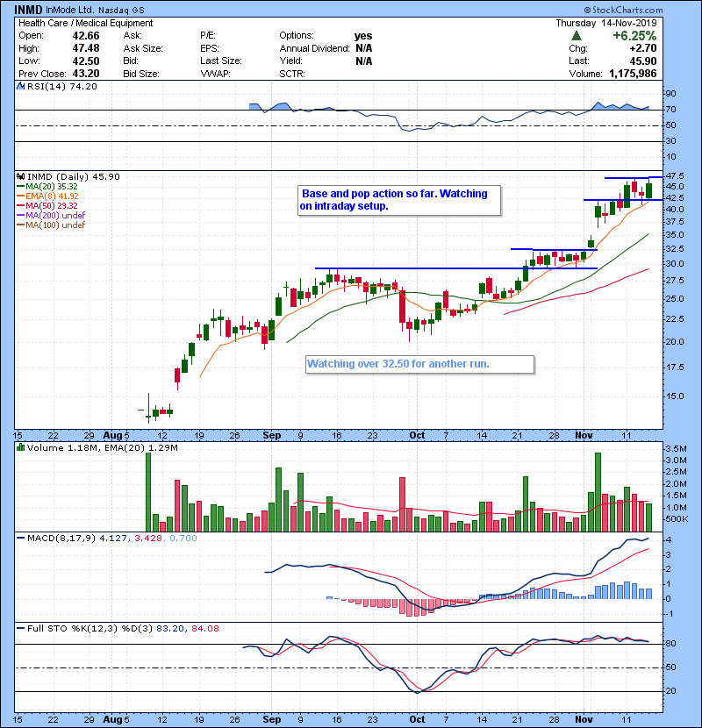This screenshot has height=728, width=702.
Task: Click the Annual Dividend N/A value
Action: coord(363,48)
